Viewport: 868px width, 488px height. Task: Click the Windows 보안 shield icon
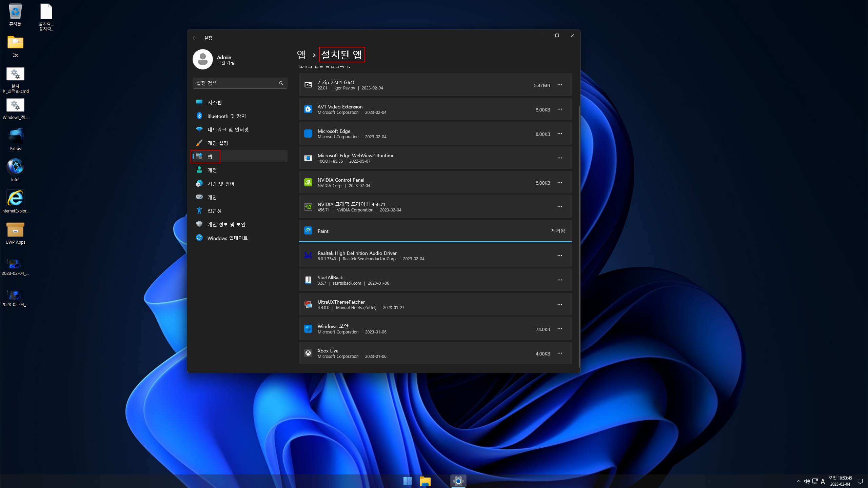click(x=308, y=329)
